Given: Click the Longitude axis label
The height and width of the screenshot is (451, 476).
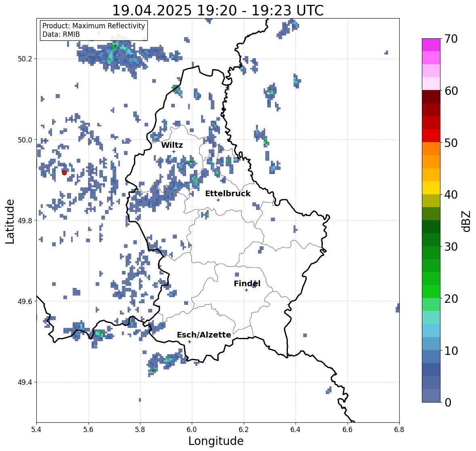Looking at the screenshot, I should (x=216, y=441).
